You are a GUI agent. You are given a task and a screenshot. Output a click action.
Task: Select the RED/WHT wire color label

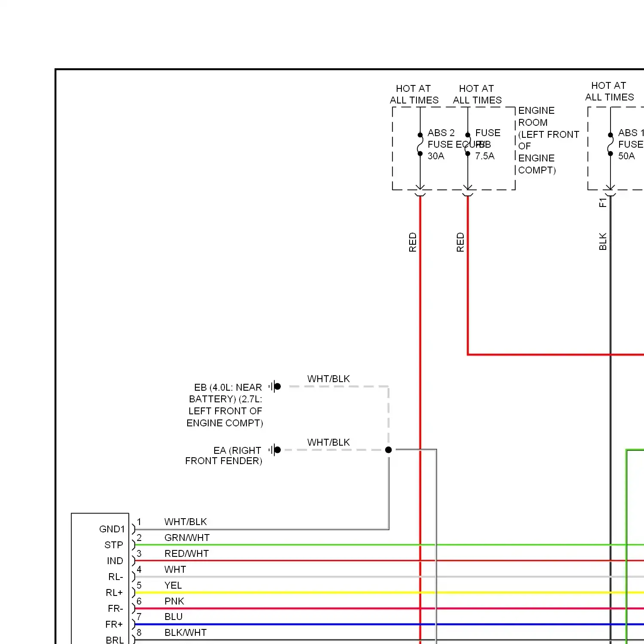point(186,553)
